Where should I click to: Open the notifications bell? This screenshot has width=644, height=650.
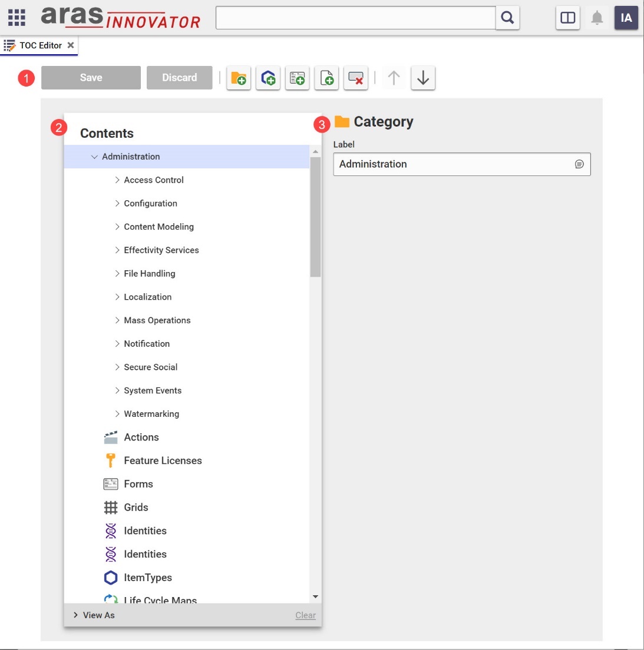[x=597, y=18]
